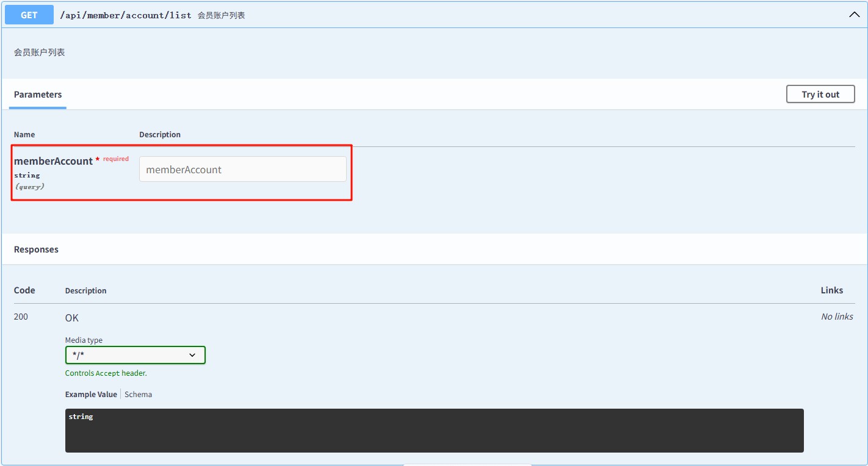This screenshot has width=868, height=466.
Task: Click the No links text
Action: point(836,317)
